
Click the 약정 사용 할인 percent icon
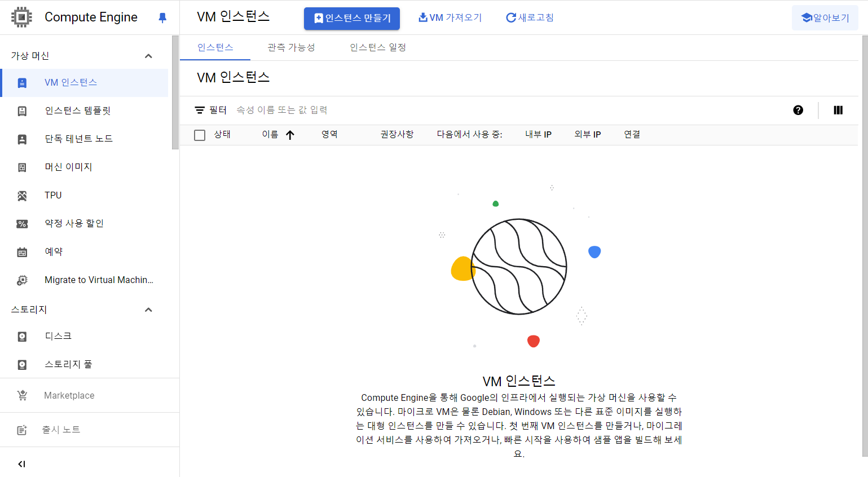point(22,224)
